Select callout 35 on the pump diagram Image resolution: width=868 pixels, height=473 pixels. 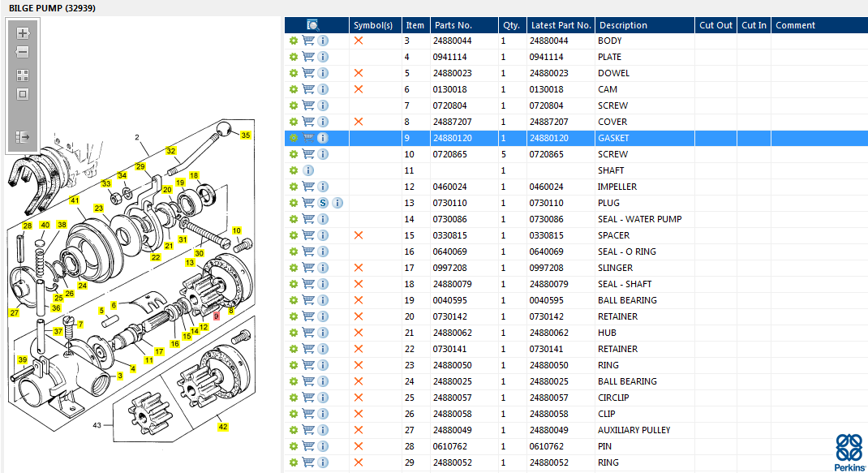click(246, 135)
